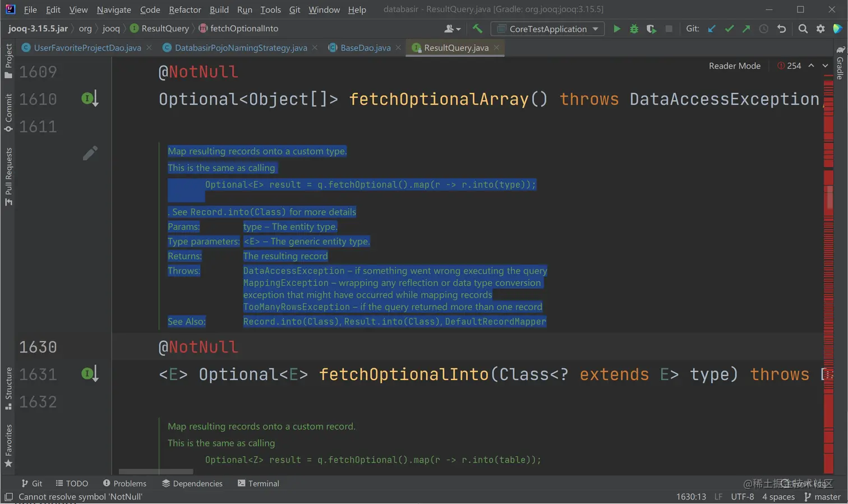Image resolution: width=848 pixels, height=504 pixels.
Task: Close the ResultQuery.java tab
Action: tap(496, 48)
